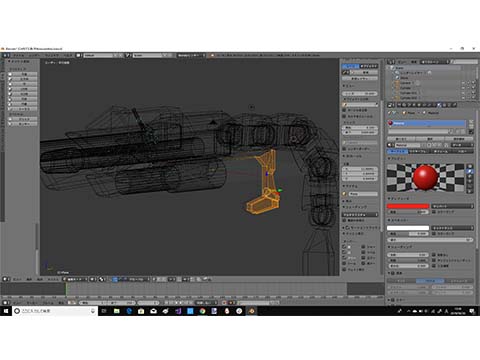Click the viewport shading sphere icon in the 3D header

pos(102,279)
